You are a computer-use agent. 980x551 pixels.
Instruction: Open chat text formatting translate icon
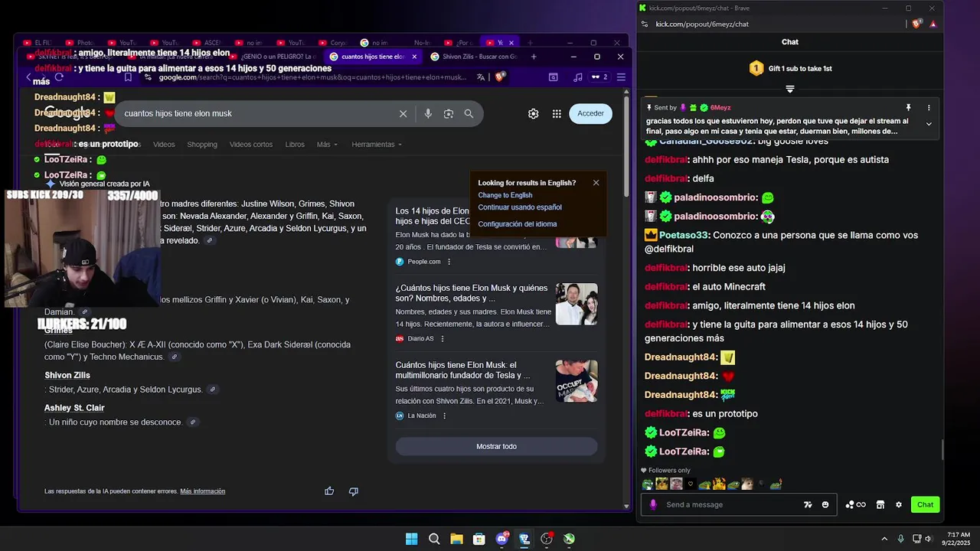point(808,504)
